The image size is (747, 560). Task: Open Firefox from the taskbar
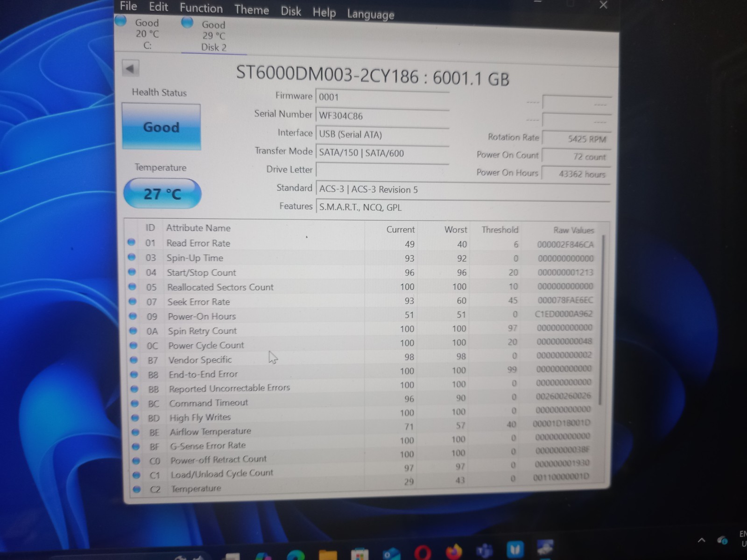(x=453, y=552)
